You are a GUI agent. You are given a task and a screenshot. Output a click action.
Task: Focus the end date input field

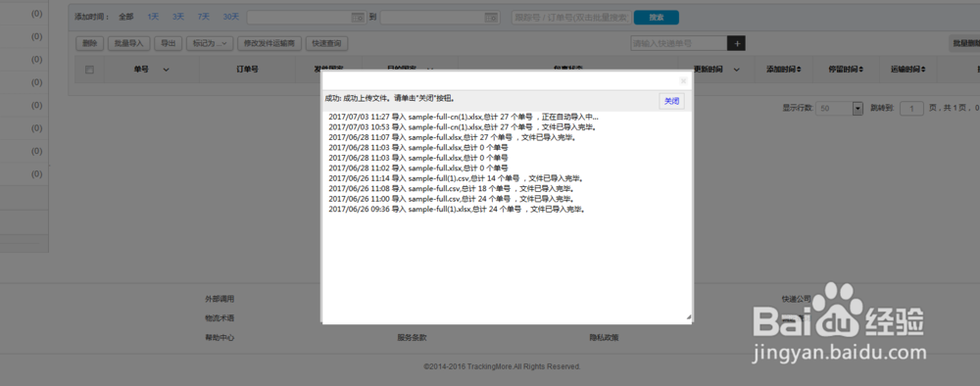440,18
